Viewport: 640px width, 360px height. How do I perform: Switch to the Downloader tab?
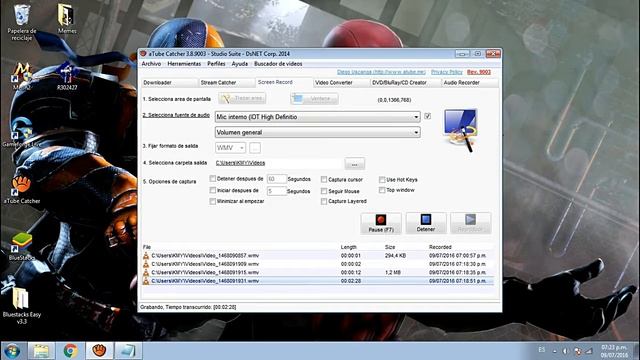(x=169, y=82)
